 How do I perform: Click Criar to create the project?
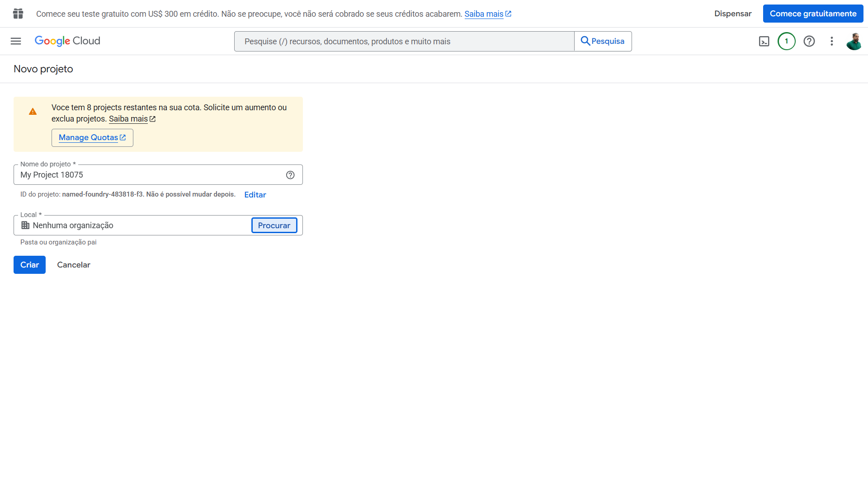pos(29,265)
